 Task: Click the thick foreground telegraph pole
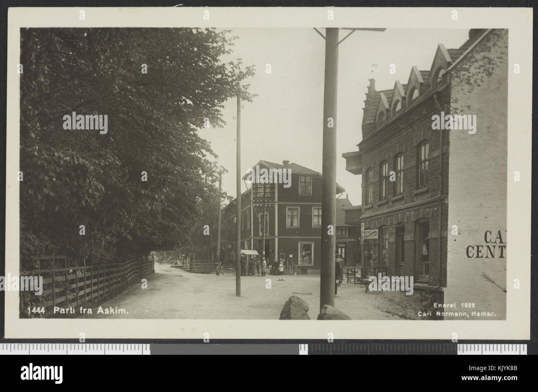click(330, 167)
